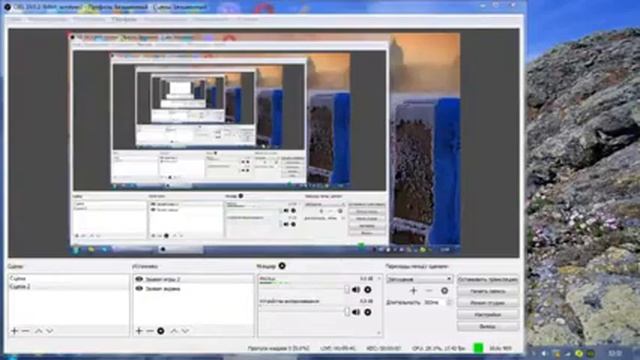This screenshot has height=360, width=640.
Task: Move the selected source up
Action: (x=174, y=331)
